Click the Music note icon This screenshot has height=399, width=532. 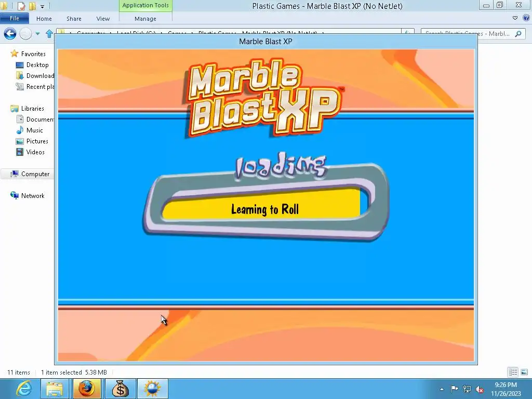pos(20,130)
